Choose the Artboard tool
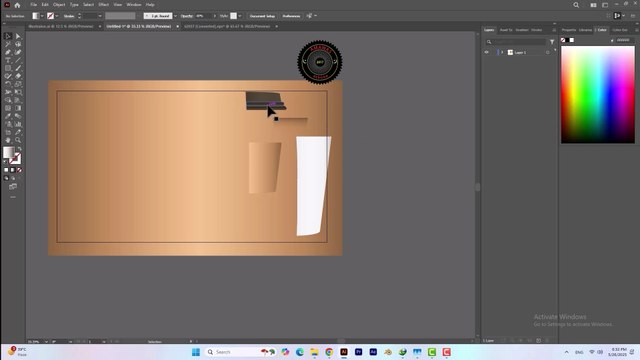The image size is (640, 360). click(8, 132)
